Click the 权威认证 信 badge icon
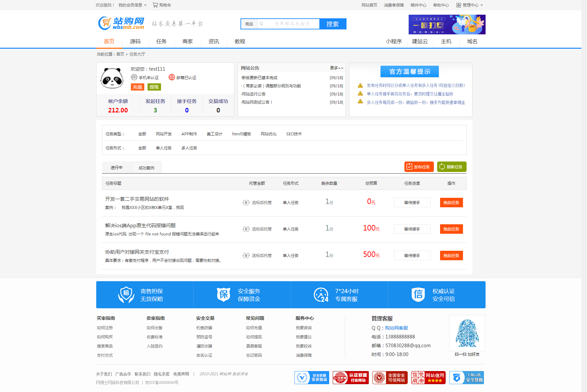Viewport: 587px width, 392px height. 418,295
